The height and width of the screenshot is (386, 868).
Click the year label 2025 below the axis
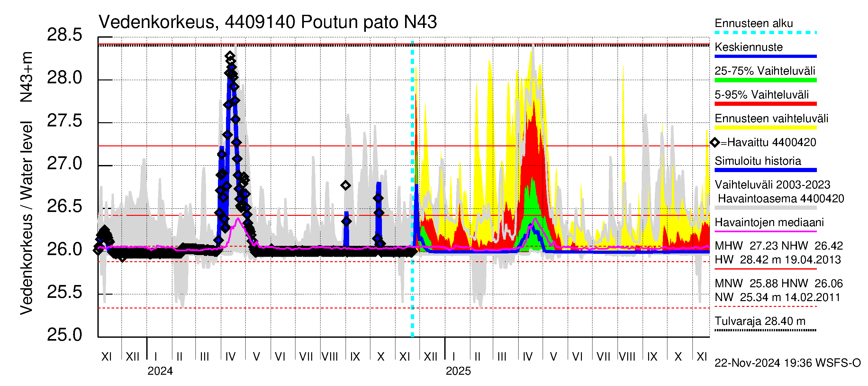tap(458, 371)
